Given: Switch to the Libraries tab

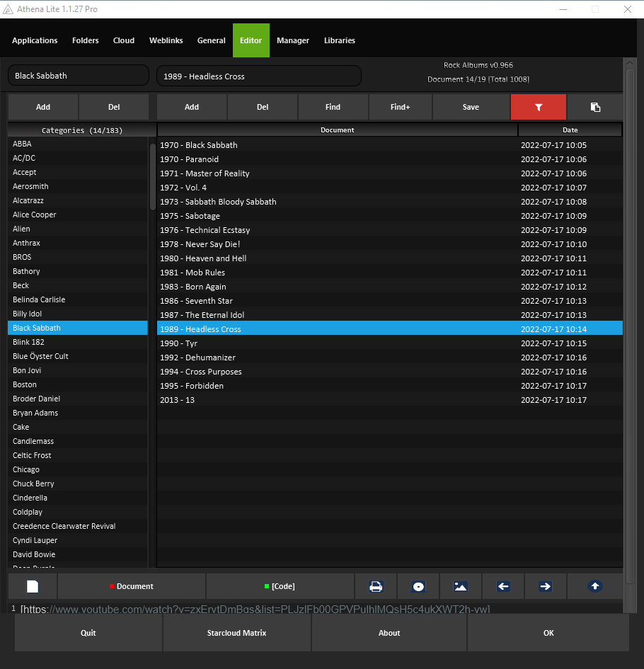Looking at the screenshot, I should point(340,40).
